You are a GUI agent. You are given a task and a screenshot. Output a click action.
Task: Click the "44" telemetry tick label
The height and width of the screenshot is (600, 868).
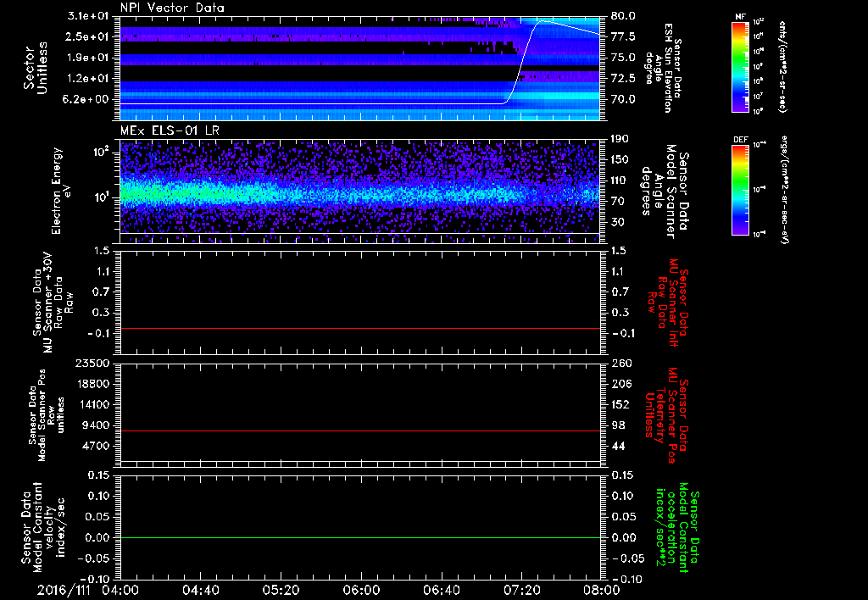(617, 446)
